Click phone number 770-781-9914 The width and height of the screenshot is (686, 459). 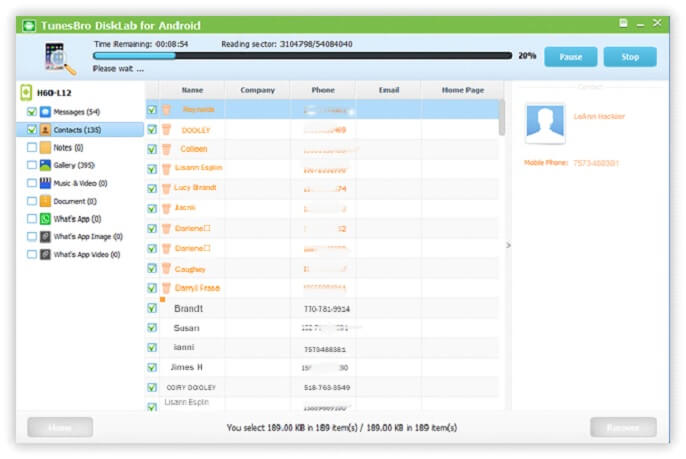[x=327, y=309]
